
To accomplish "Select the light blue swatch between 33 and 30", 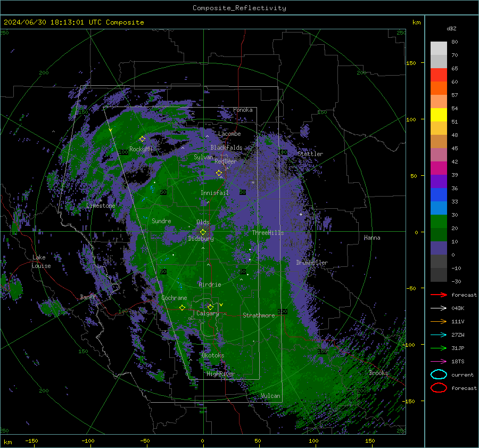I will [x=439, y=208].
